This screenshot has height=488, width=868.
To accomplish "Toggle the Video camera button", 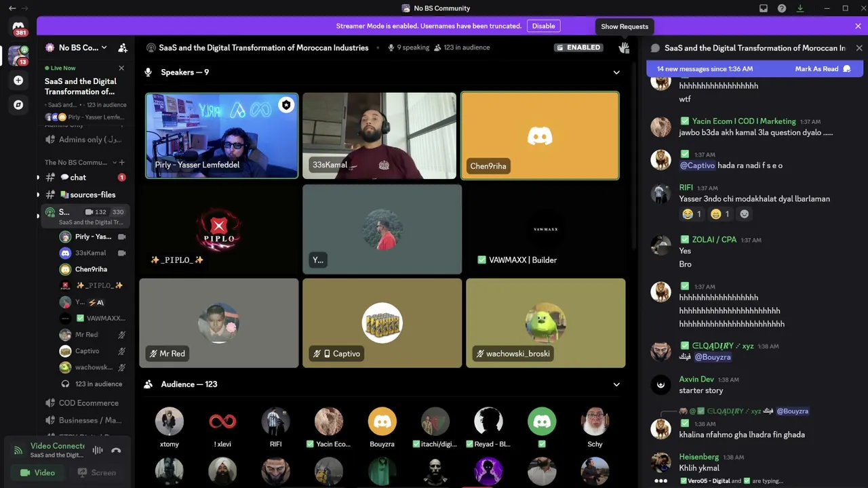I will tap(38, 472).
